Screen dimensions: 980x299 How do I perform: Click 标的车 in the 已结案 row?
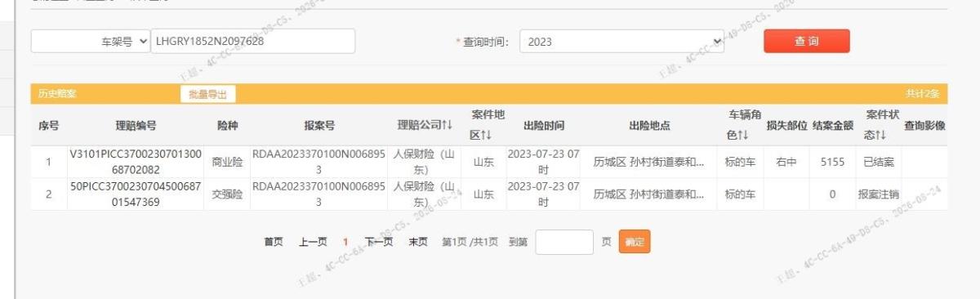[740, 162]
